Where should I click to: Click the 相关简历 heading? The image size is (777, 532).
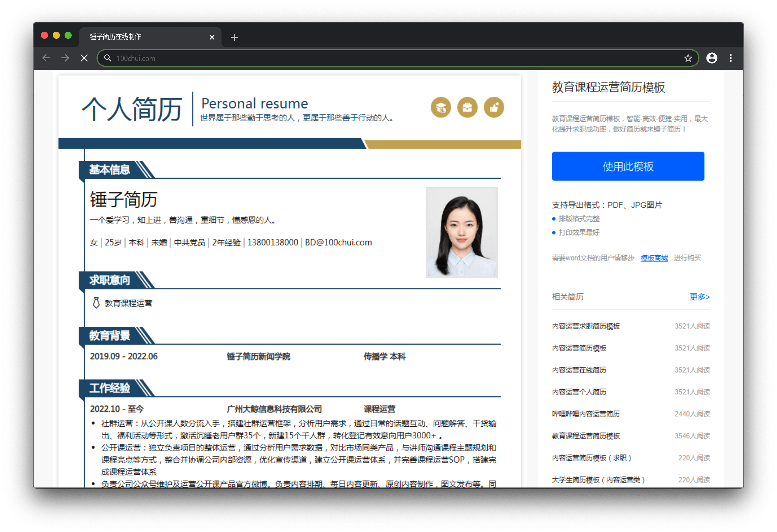point(568,297)
